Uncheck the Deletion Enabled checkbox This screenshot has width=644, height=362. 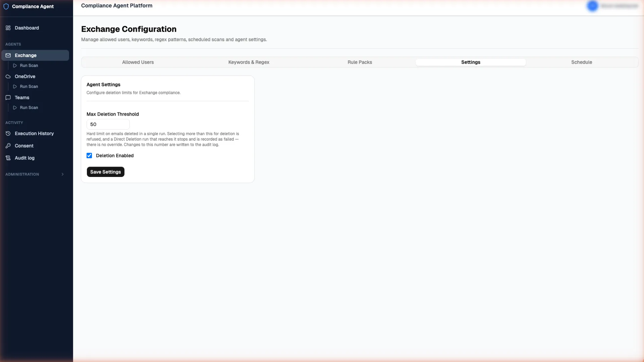point(89,156)
